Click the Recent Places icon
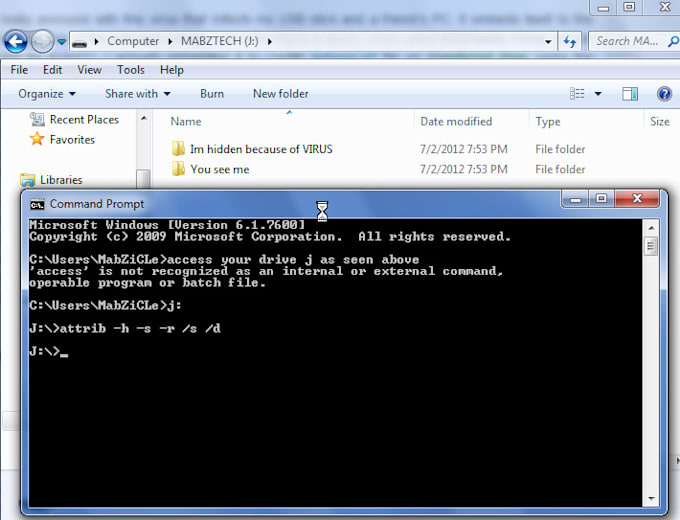Image resolution: width=680 pixels, height=520 pixels. [37, 119]
